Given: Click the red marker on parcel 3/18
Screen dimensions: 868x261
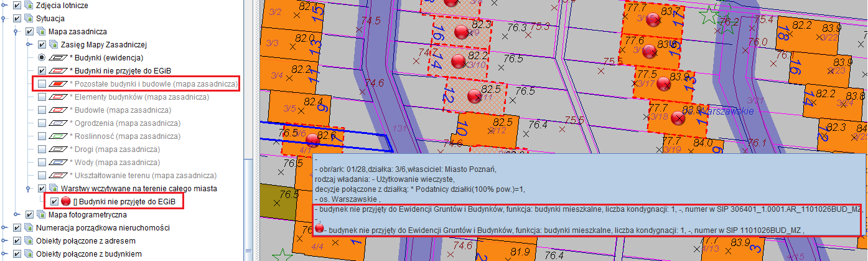Looking at the screenshot, I should pos(678,117).
